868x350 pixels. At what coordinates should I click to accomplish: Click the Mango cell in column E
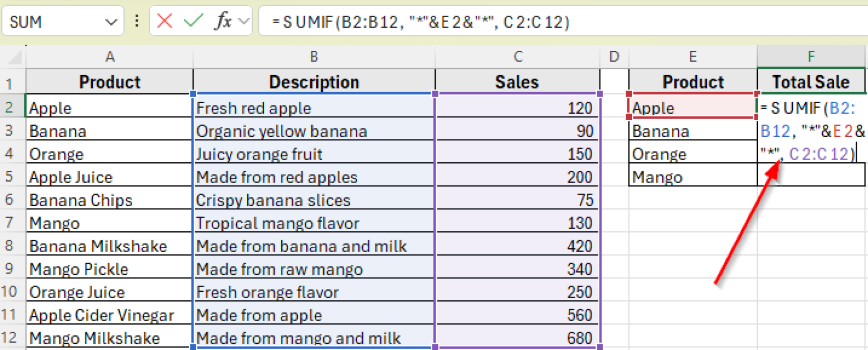[692, 177]
